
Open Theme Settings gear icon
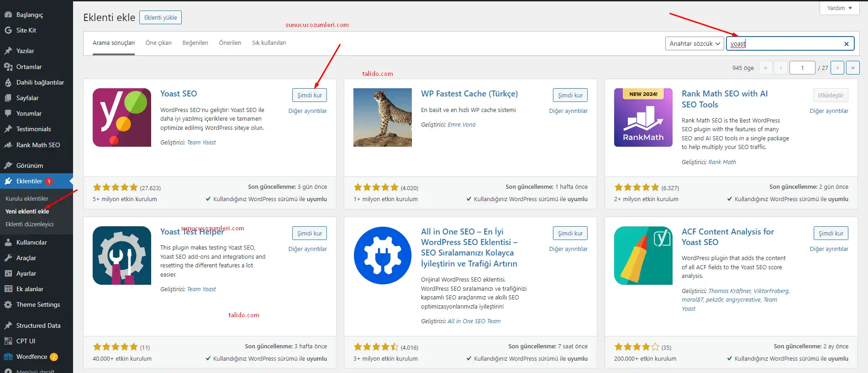coord(8,304)
